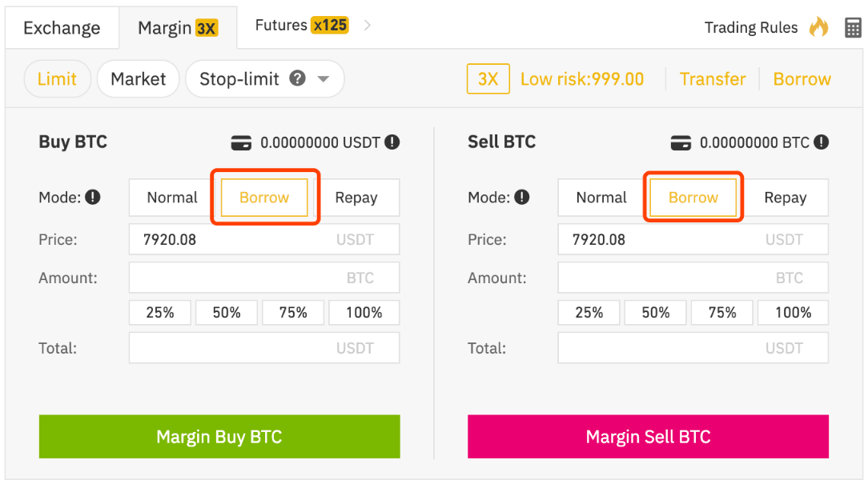868x484 pixels.
Task: Click the Margin Sell BTC button
Action: point(648,436)
